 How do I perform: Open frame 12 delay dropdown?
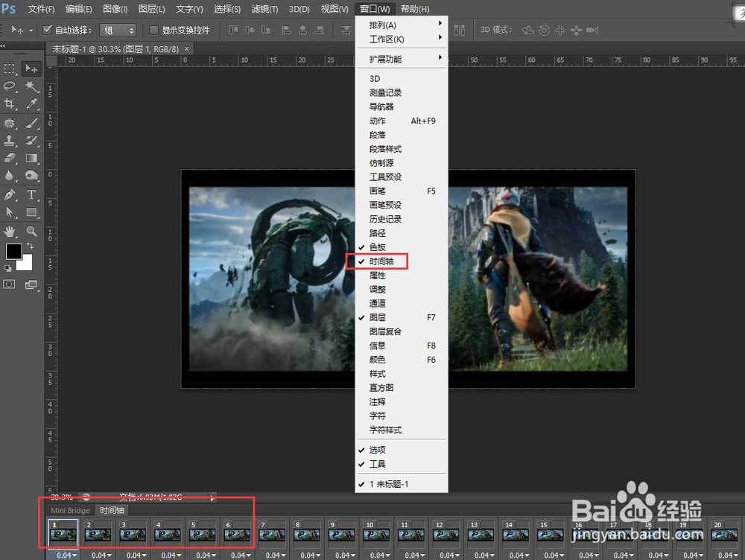[x=449, y=556]
